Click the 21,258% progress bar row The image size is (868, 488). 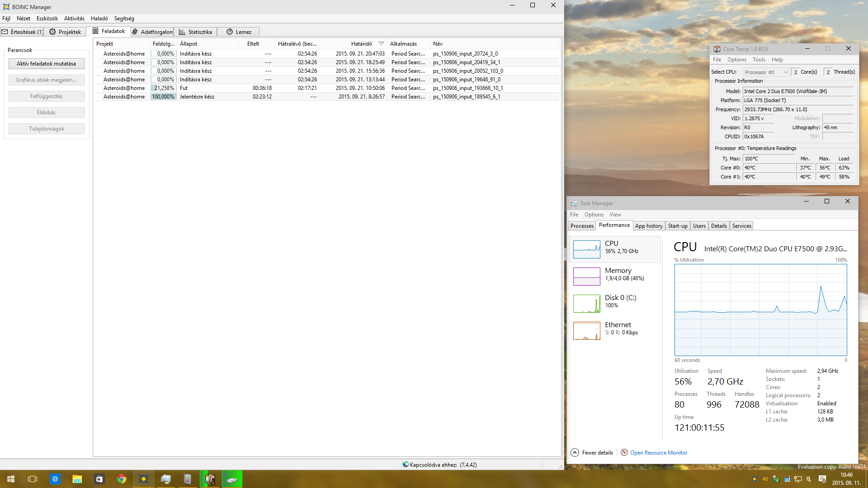163,88
